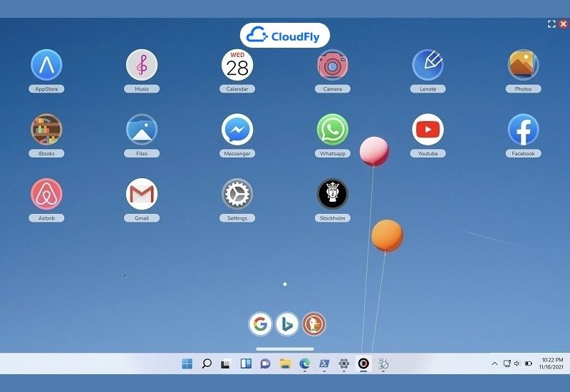The image size is (570, 392).
Task: Toggle fullscreen mode icon at top right
Action: [551, 24]
